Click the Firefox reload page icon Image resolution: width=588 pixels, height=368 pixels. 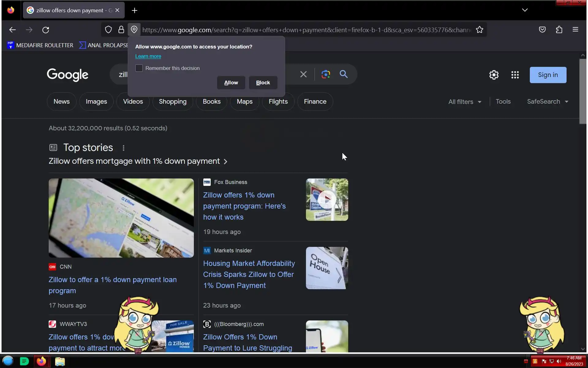pos(46,30)
